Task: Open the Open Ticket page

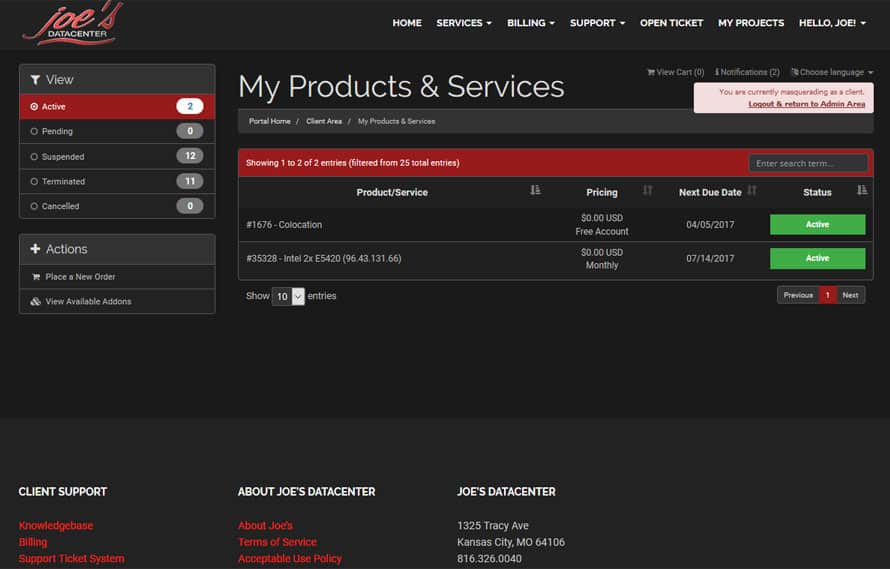Action: point(671,23)
